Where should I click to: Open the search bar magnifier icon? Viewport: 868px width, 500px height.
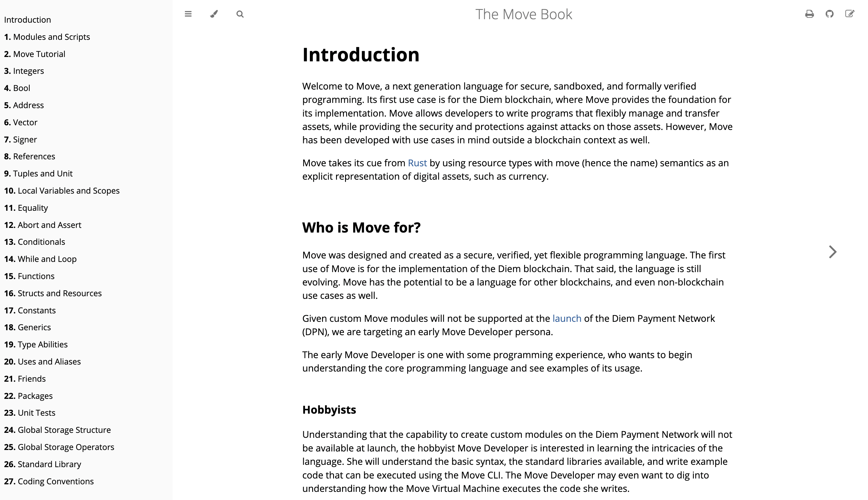240,14
